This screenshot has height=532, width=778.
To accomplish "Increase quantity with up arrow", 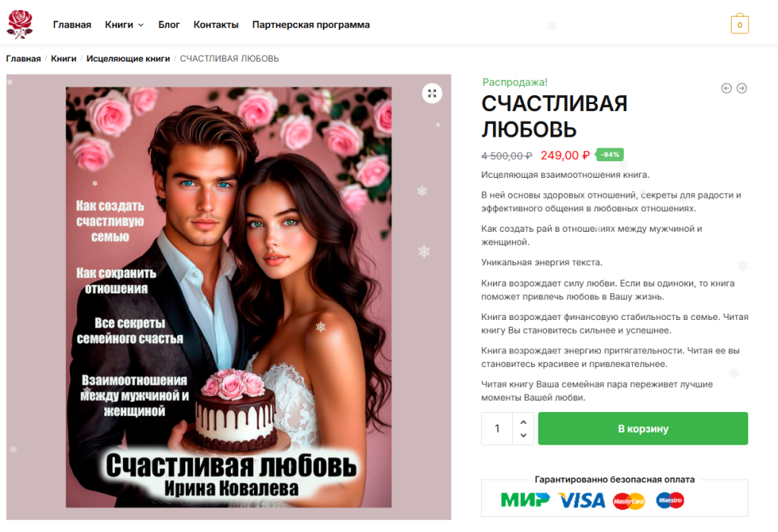I will [523, 422].
